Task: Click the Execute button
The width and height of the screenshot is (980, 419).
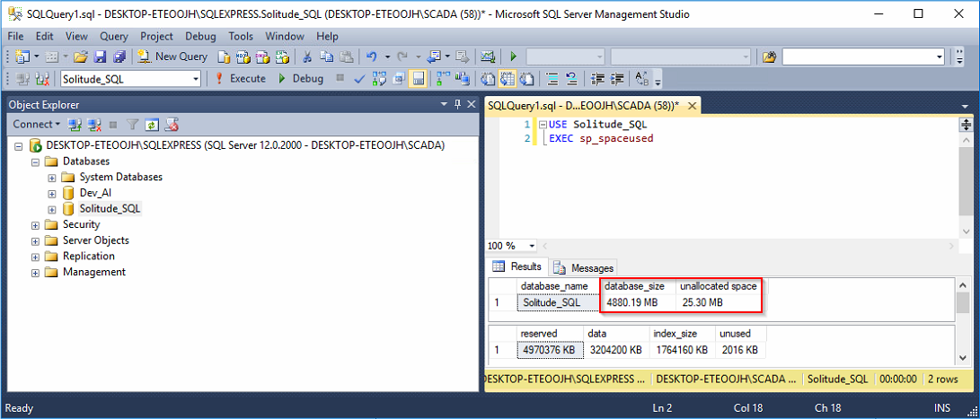Action: click(240, 79)
